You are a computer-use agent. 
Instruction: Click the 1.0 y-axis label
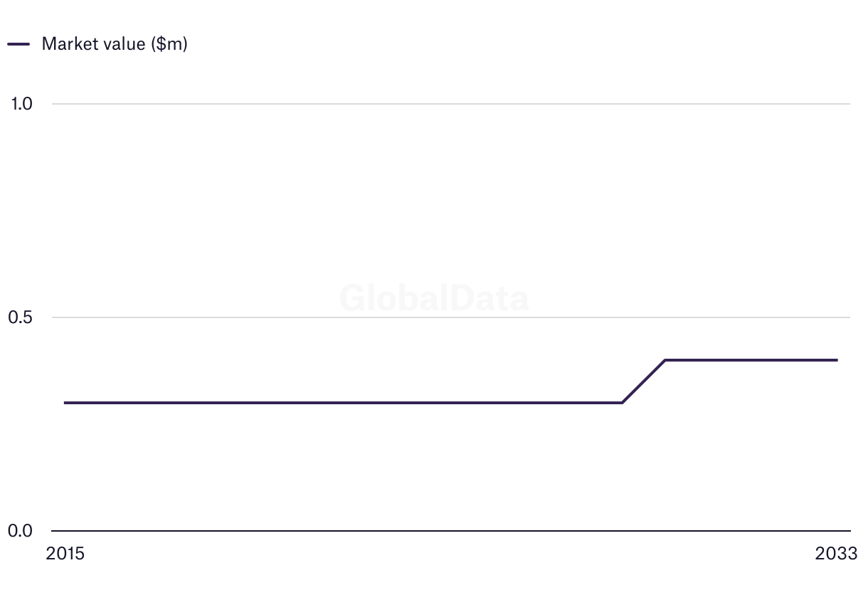tap(22, 104)
